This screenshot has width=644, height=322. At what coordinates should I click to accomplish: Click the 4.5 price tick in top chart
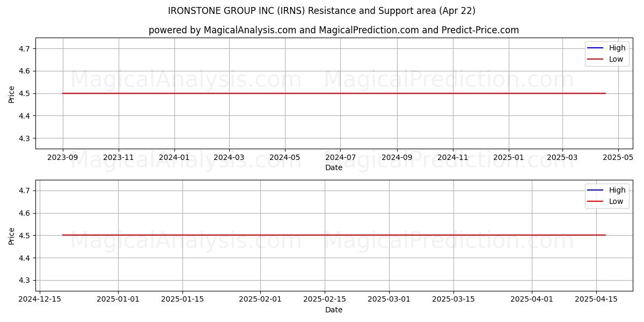pos(26,93)
